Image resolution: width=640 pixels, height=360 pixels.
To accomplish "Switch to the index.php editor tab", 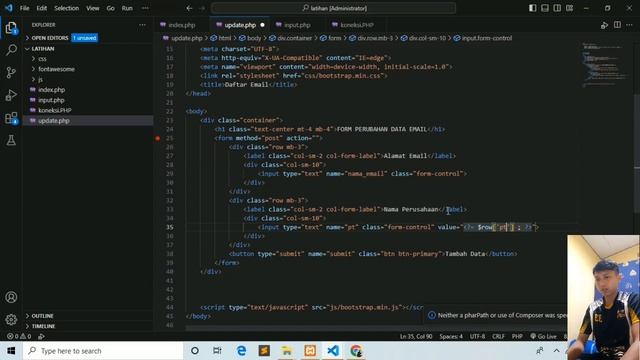I will point(182,25).
